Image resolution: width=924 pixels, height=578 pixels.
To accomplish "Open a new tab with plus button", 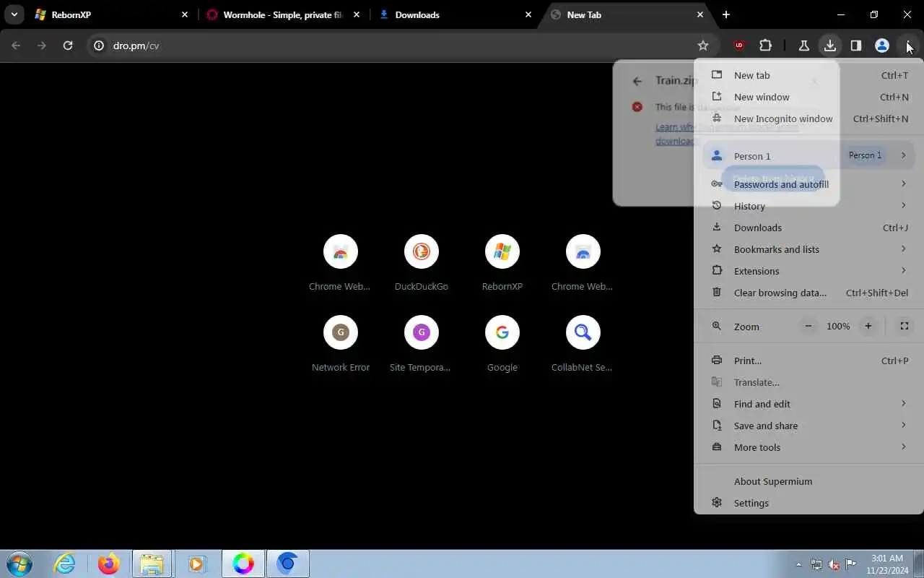I will point(726,14).
